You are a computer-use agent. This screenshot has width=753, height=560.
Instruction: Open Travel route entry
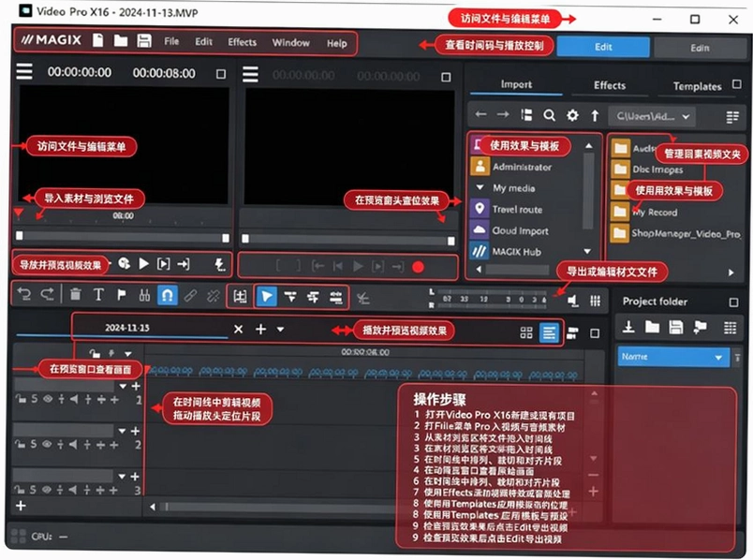tap(517, 210)
